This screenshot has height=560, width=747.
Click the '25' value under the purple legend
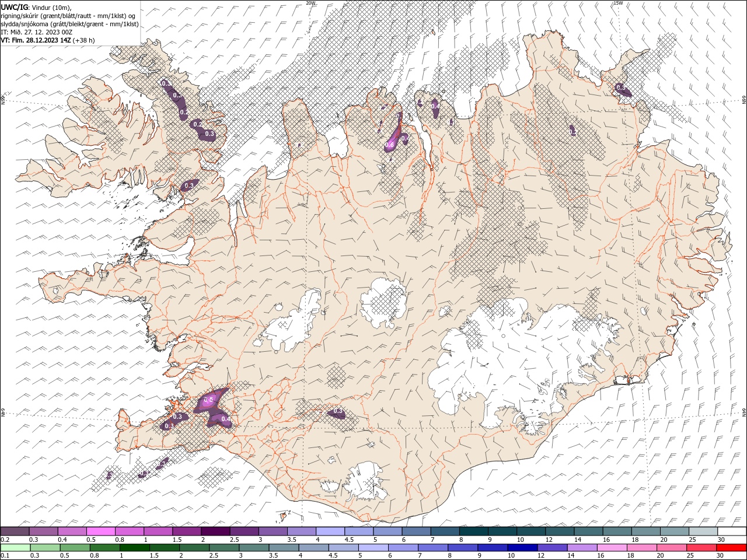pos(692,540)
